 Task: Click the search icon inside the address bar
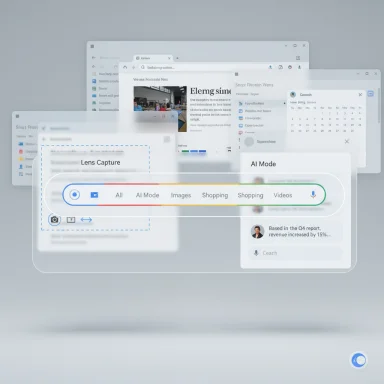tap(143, 67)
